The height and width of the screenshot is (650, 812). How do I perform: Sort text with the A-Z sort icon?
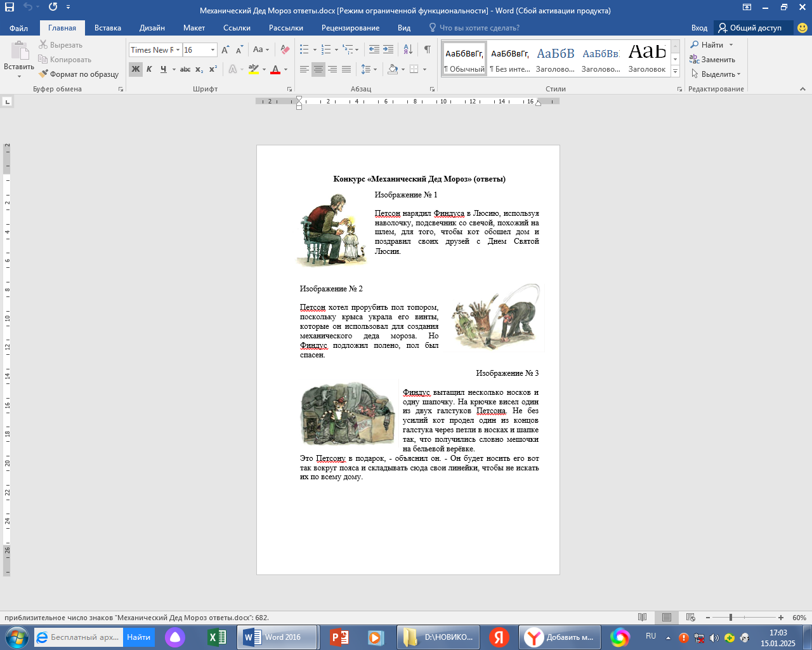[x=408, y=50]
